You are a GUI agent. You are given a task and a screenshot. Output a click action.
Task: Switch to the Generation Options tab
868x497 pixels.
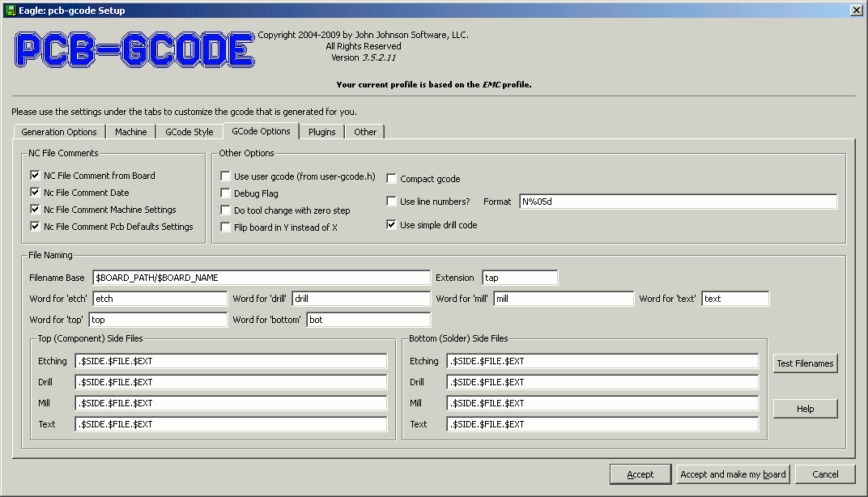point(59,132)
